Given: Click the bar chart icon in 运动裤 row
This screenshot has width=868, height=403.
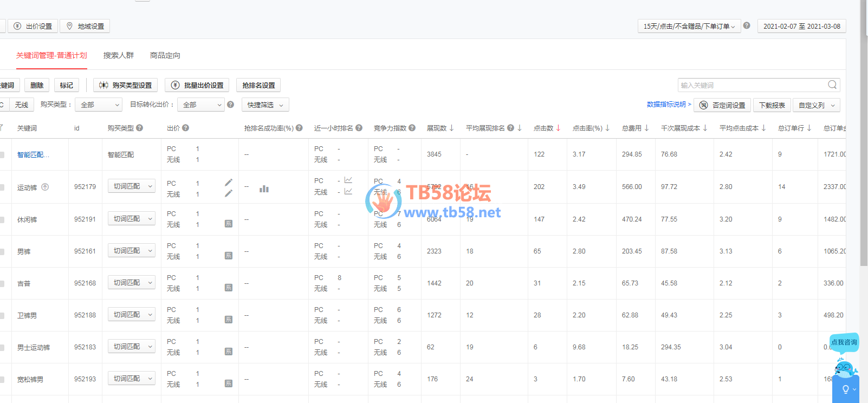Looking at the screenshot, I should [264, 189].
